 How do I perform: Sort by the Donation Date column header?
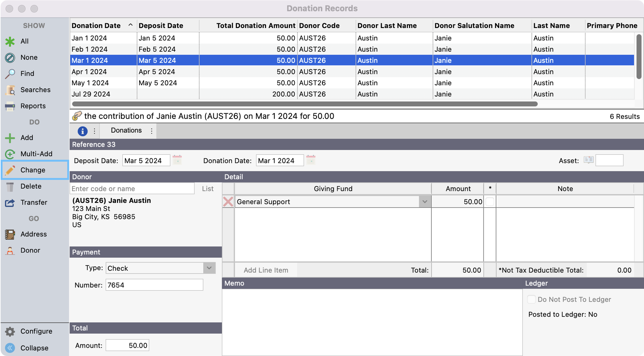(x=96, y=25)
